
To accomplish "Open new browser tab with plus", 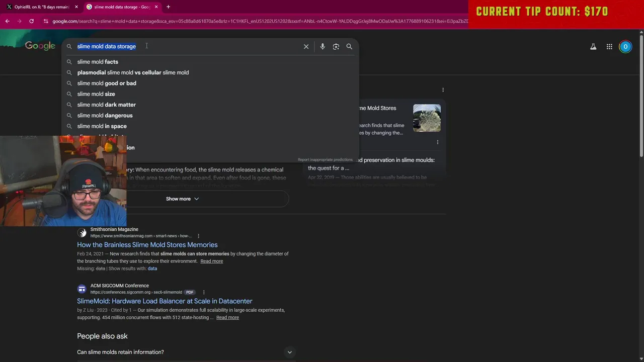I will [168, 7].
